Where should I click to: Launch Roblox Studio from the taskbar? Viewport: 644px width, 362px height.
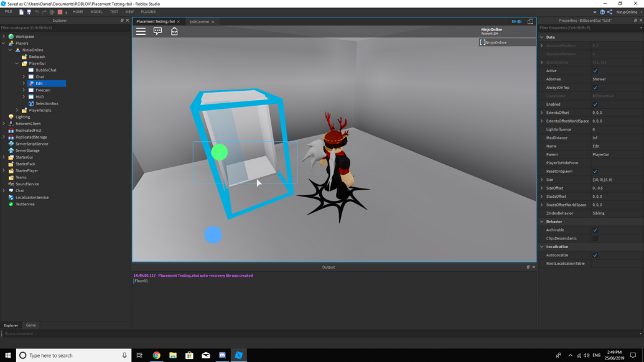point(238,355)
